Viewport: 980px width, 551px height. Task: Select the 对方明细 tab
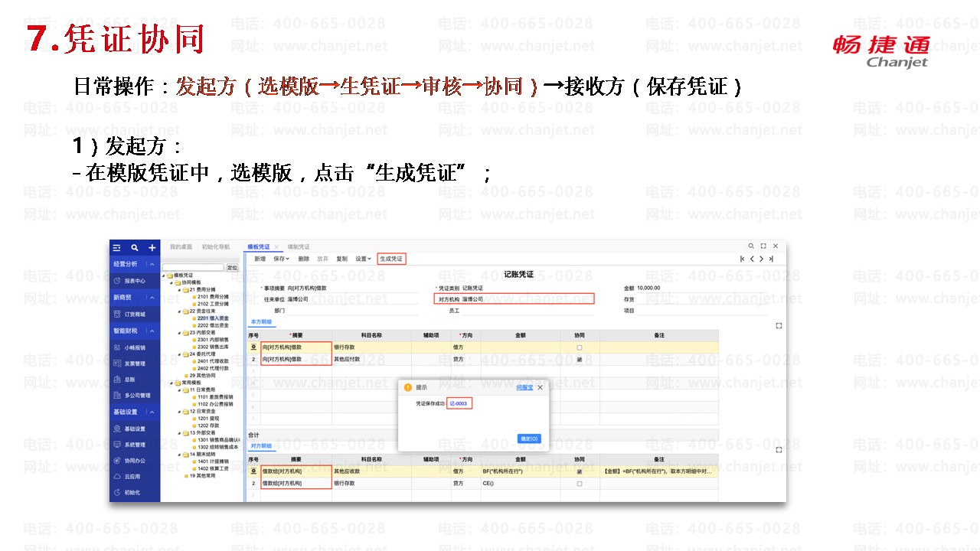pyautogui.click(x=262, y=445)
